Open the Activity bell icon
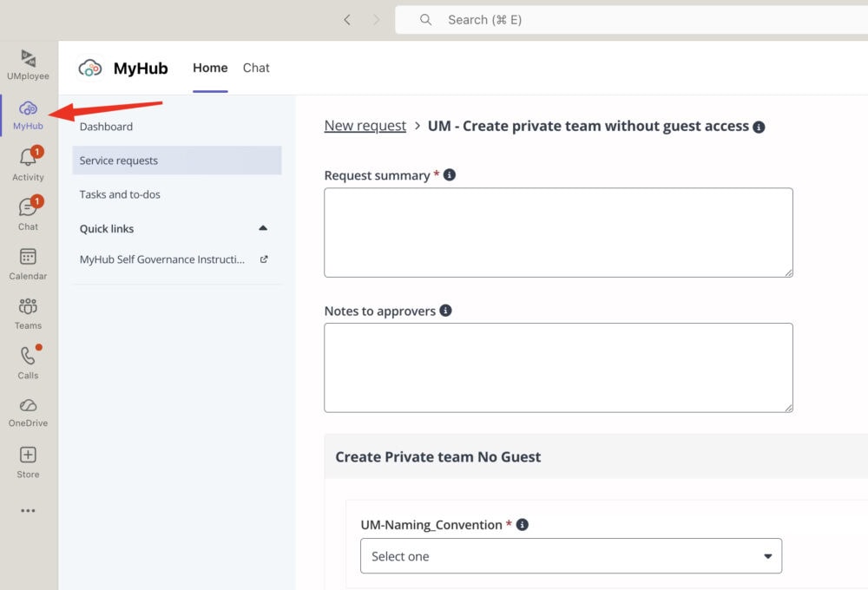This screenshot has width=868, height=590. (28, 164)
